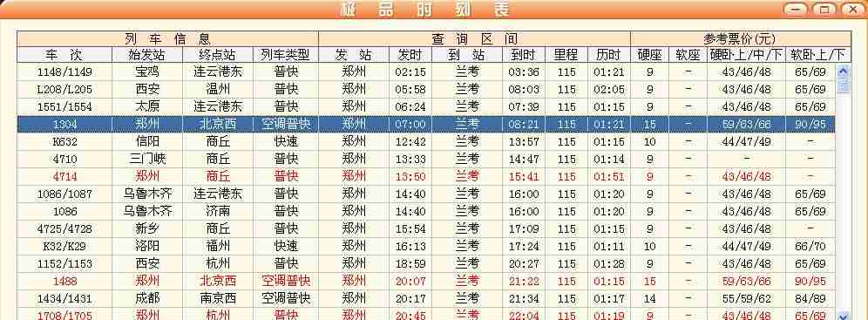Select train K632 row
The image size is (868, 320).
(426, 142)
